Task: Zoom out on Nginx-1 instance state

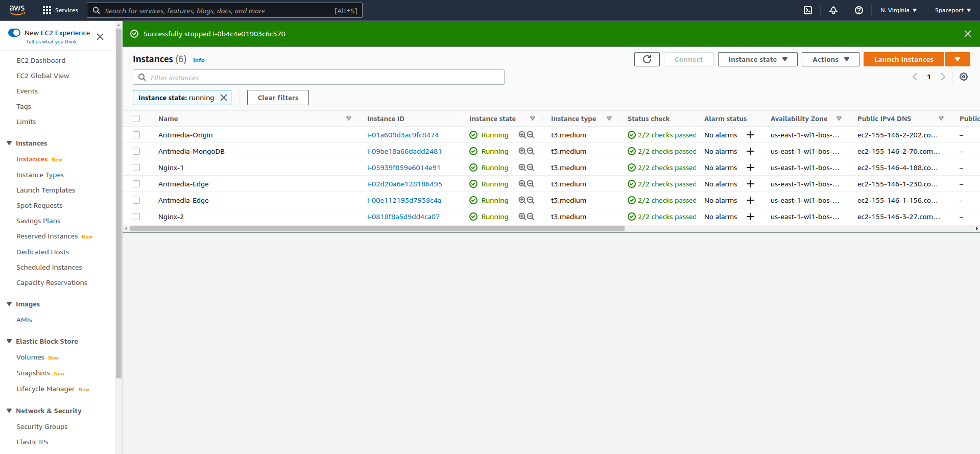Action: 531,168
